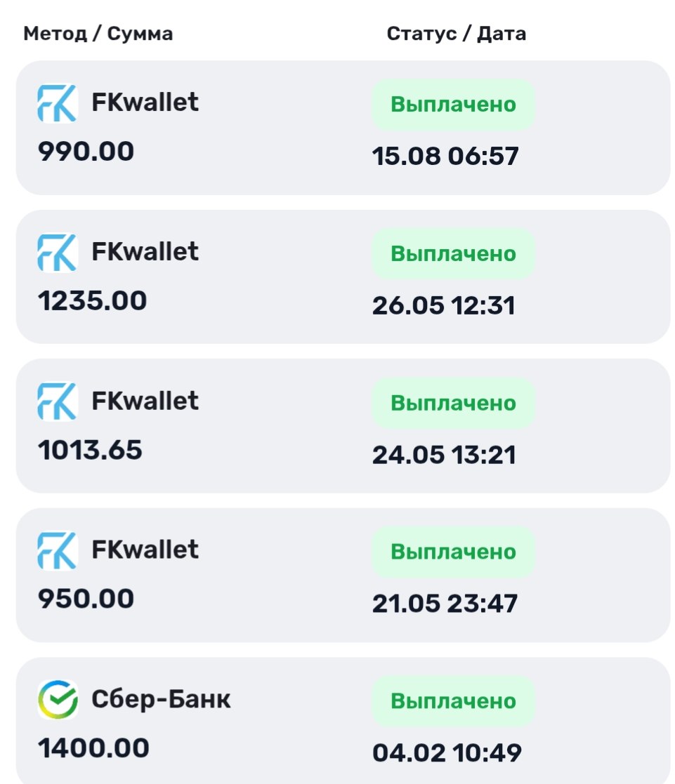
Task: Click the date 04.02 10:49
Action: 447,753
